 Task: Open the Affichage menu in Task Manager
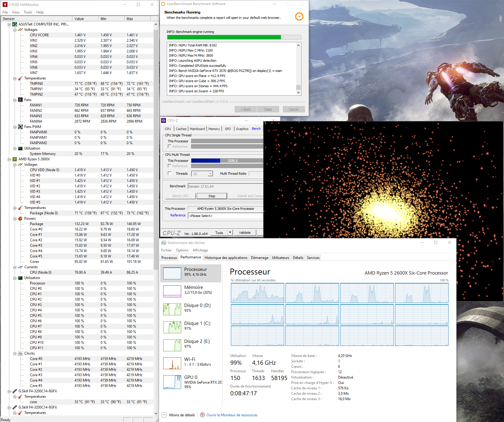click(200, 250)
